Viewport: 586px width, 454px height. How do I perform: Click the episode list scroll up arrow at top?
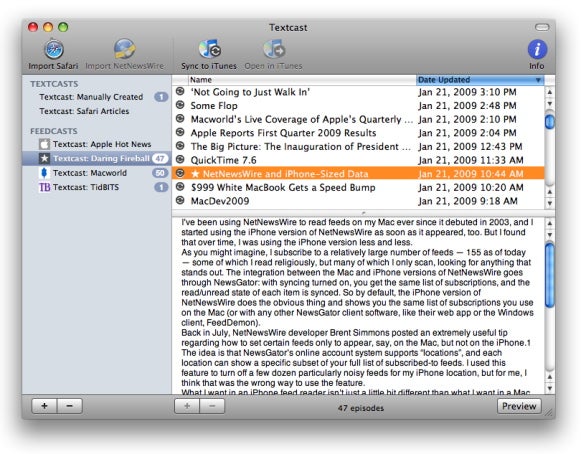(x=550, y=92)
